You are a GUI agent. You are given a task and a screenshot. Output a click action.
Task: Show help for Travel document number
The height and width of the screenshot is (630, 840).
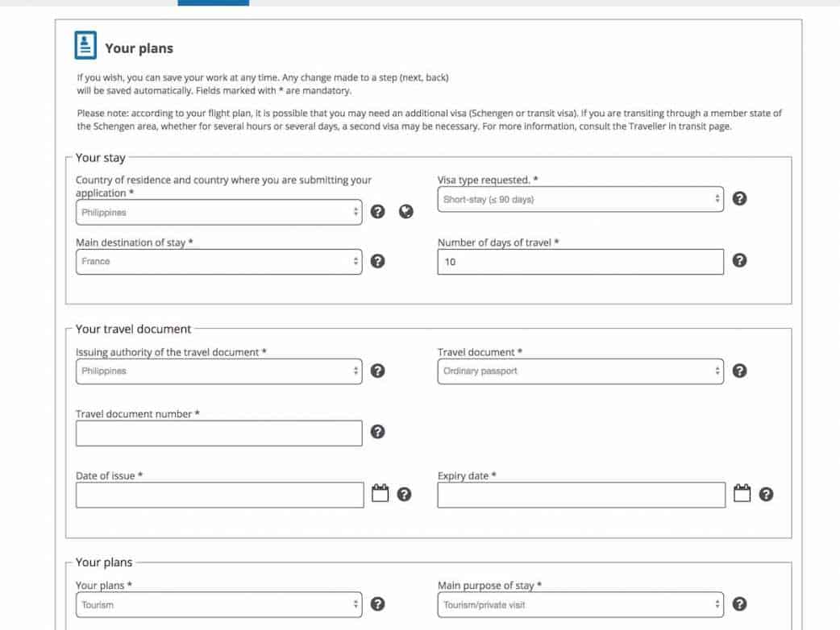click(x=377, y=432)
